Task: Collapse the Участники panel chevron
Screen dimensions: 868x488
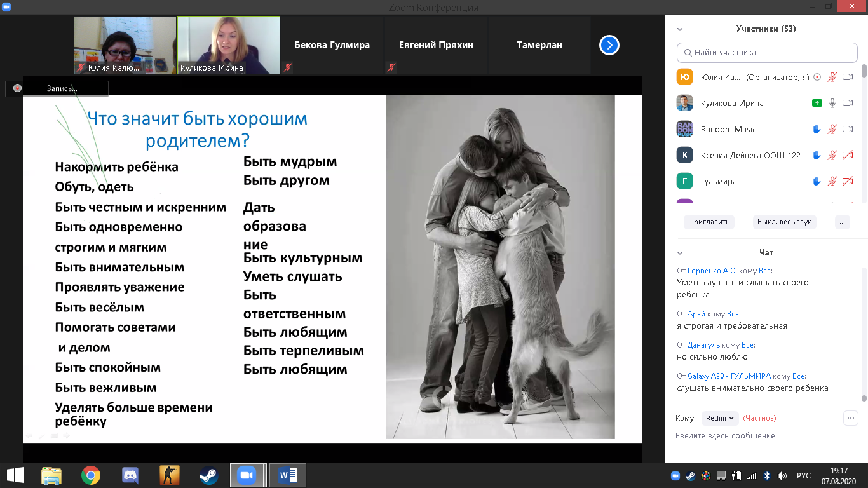Action: click(680, 29)
